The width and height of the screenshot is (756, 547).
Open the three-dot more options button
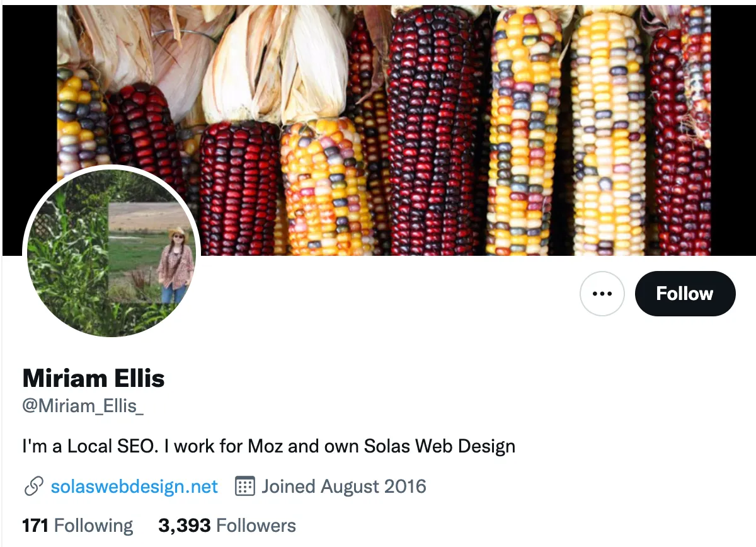pos(602,294)
